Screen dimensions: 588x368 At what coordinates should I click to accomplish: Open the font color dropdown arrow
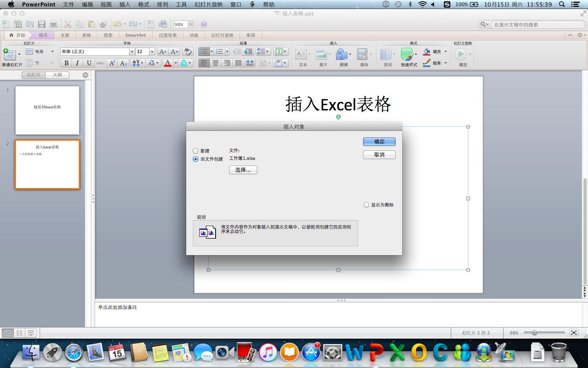click(176, 63)
